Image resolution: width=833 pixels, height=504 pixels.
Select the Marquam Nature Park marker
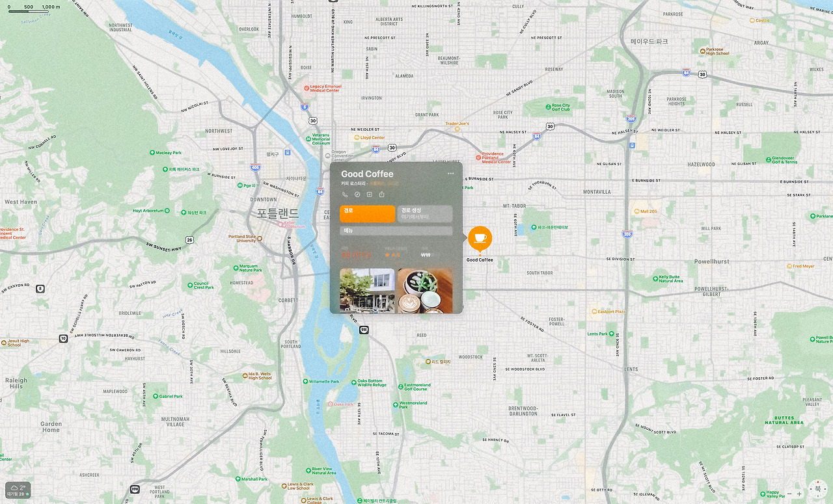coord(235,267)
